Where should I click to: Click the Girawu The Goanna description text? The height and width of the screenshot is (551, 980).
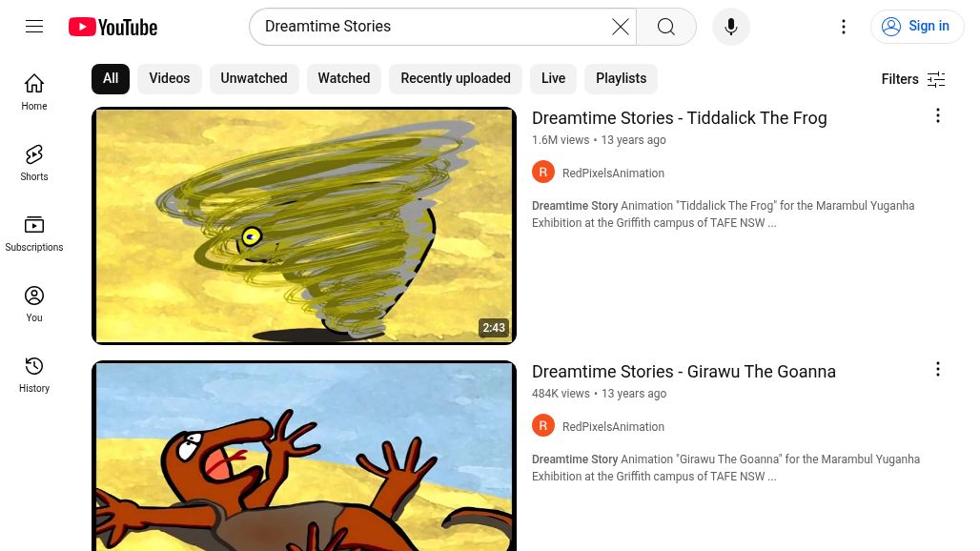(725, 468)
